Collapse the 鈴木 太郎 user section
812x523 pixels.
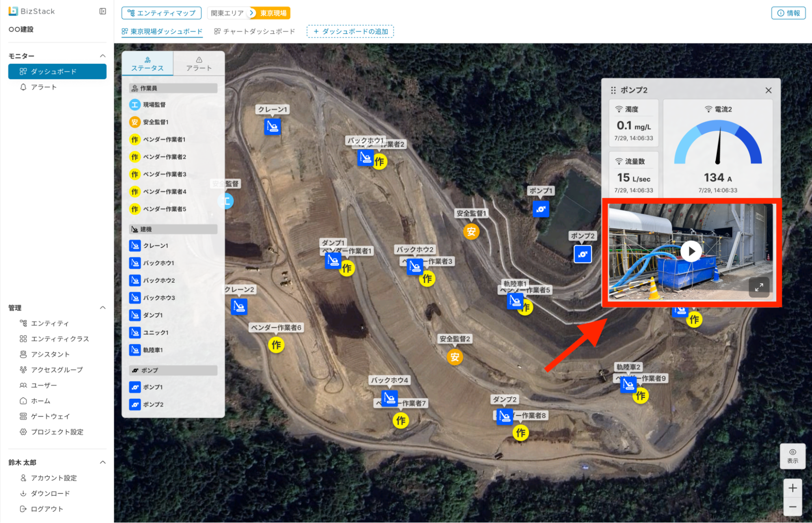click(103, 462)
